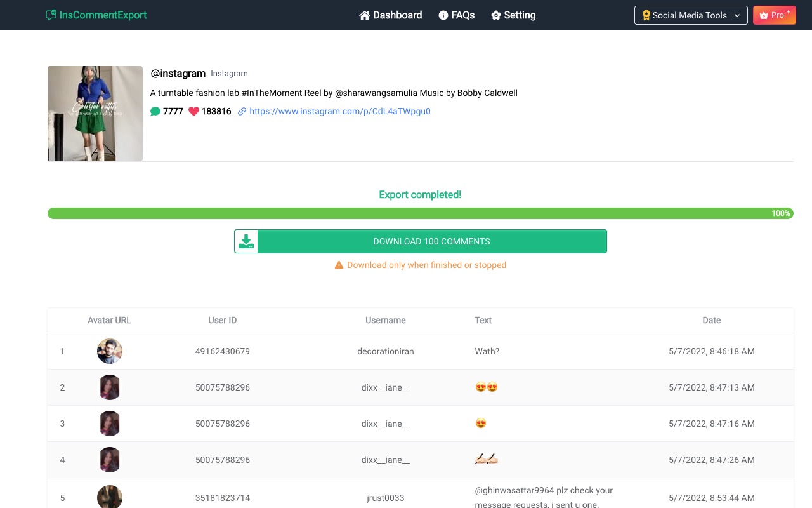This screenshot has height=508, width=812.
Task: Click the @instagram account name
Action: (x=178, y=74)
